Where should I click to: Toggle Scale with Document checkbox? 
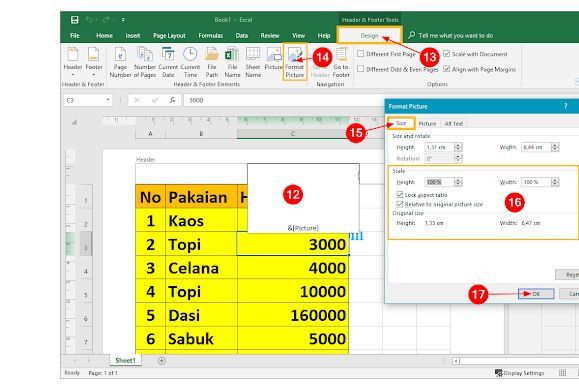[447, 54]
